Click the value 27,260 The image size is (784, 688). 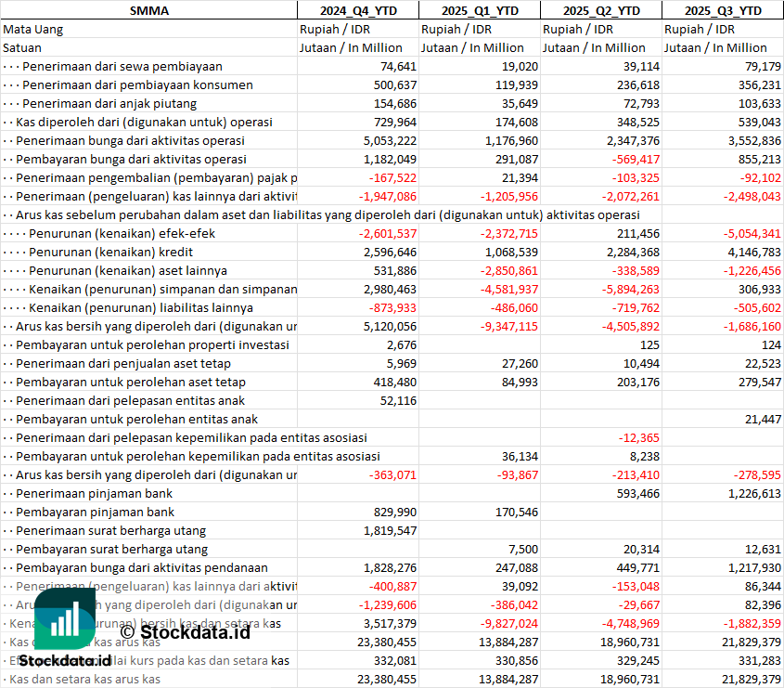click(x=520, y=363)
